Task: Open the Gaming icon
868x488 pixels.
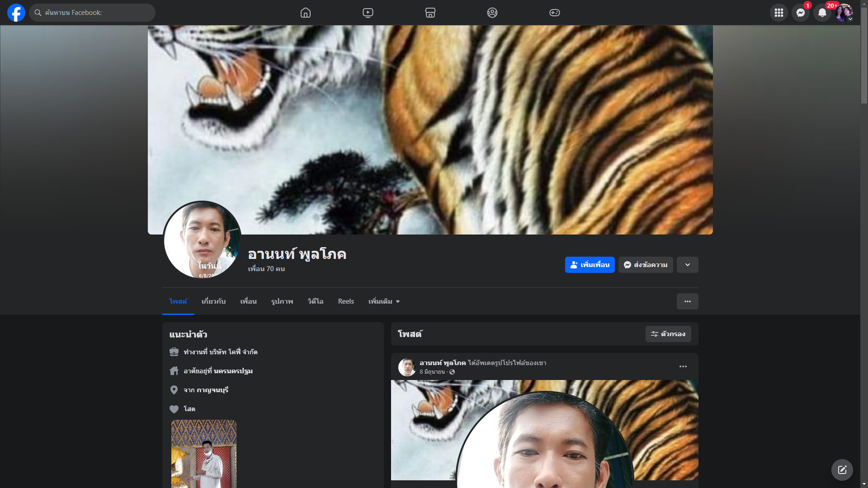Action: point(555,13)
